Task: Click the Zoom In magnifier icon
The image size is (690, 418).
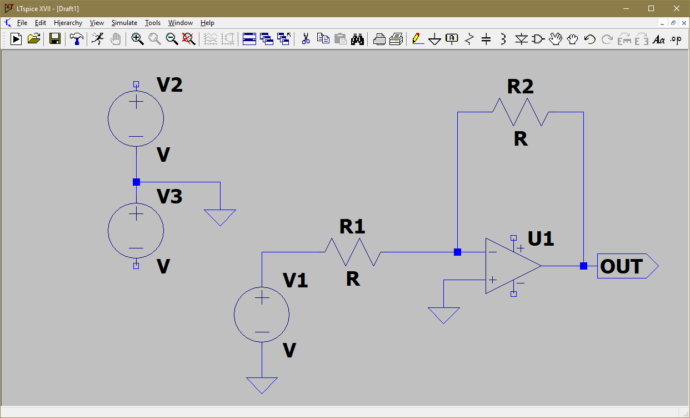Action: pyautogui.click(x=137, y=39)
